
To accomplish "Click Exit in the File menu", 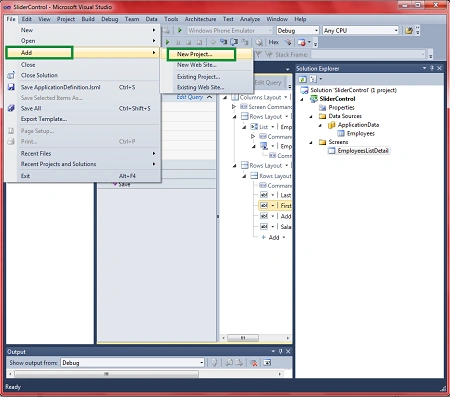I will click(x=81, y=176).
